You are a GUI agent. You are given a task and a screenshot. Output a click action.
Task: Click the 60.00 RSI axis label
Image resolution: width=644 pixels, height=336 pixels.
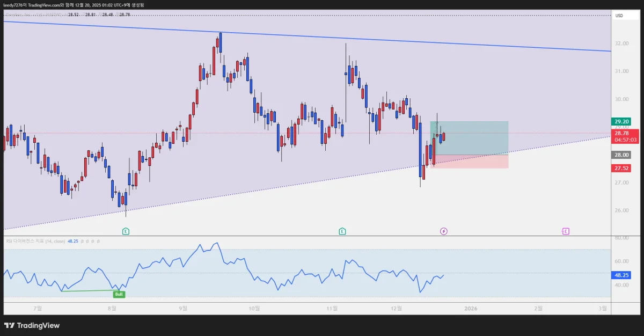click(x=622, y=261)
